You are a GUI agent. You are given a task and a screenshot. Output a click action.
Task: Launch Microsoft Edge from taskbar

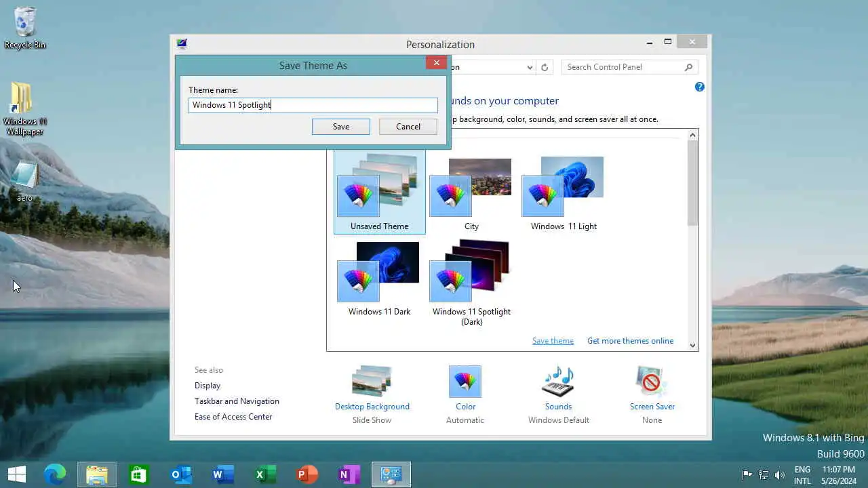pyautogui.click(x=55, y=474)
